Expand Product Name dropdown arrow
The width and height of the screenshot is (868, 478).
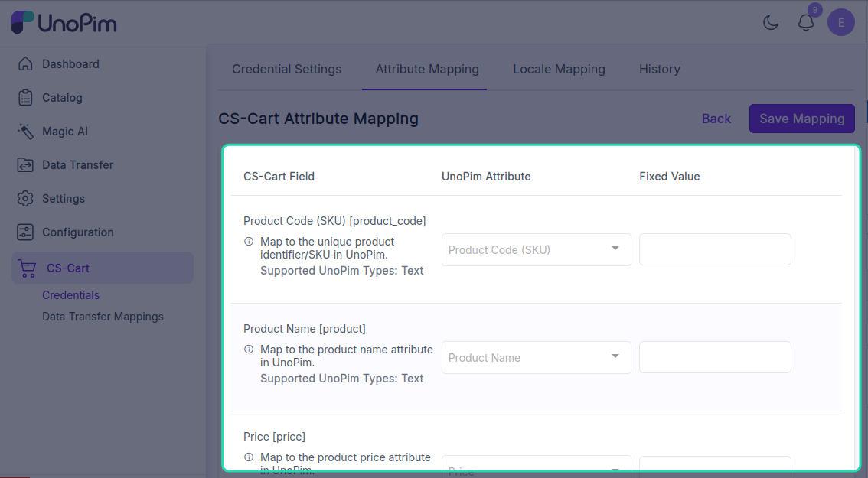(x=615, y=356)
